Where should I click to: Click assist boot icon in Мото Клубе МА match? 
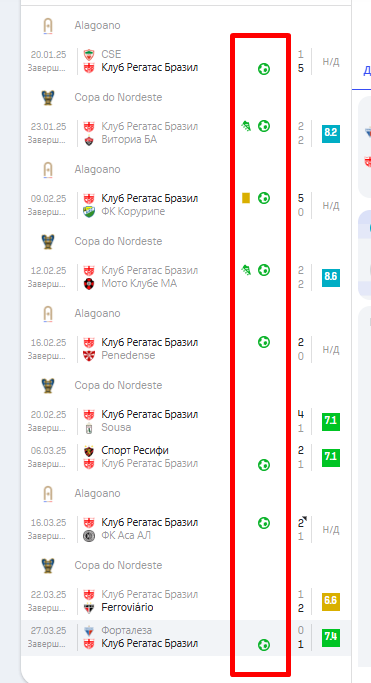[x=246, y=270]
